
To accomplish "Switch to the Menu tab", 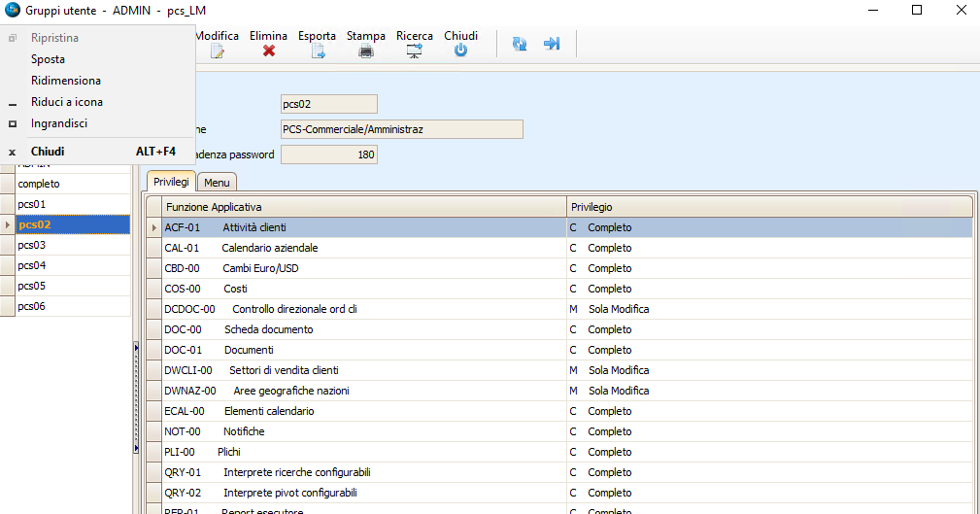I will tap(217, 183).
